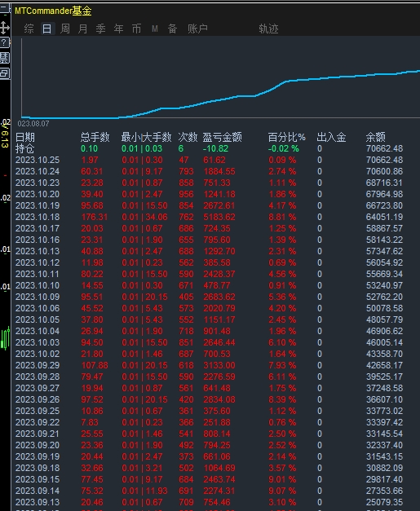Viewport: 420px width, 511px height.
Task: Switch to the 账户 account tab
Action: (x=197, y=29)
